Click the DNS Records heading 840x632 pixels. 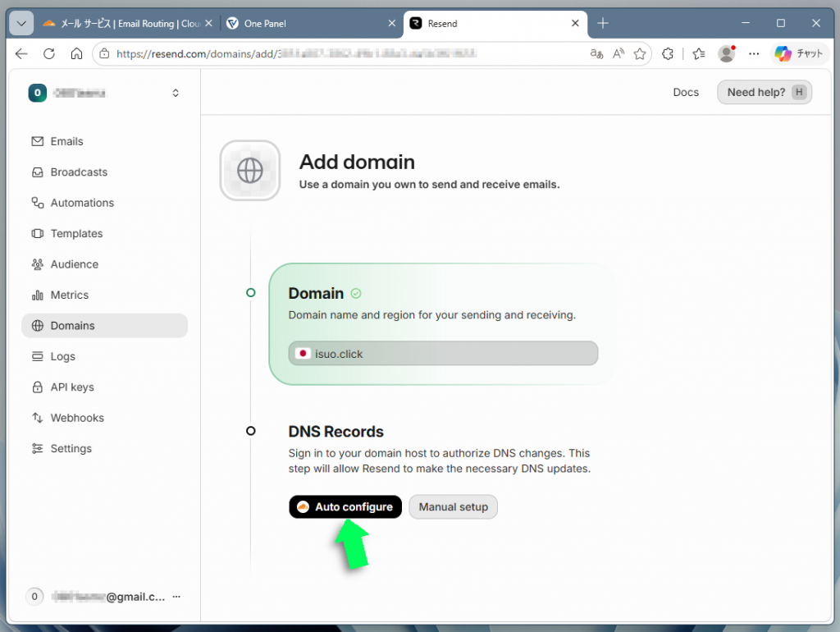point(336,432)
